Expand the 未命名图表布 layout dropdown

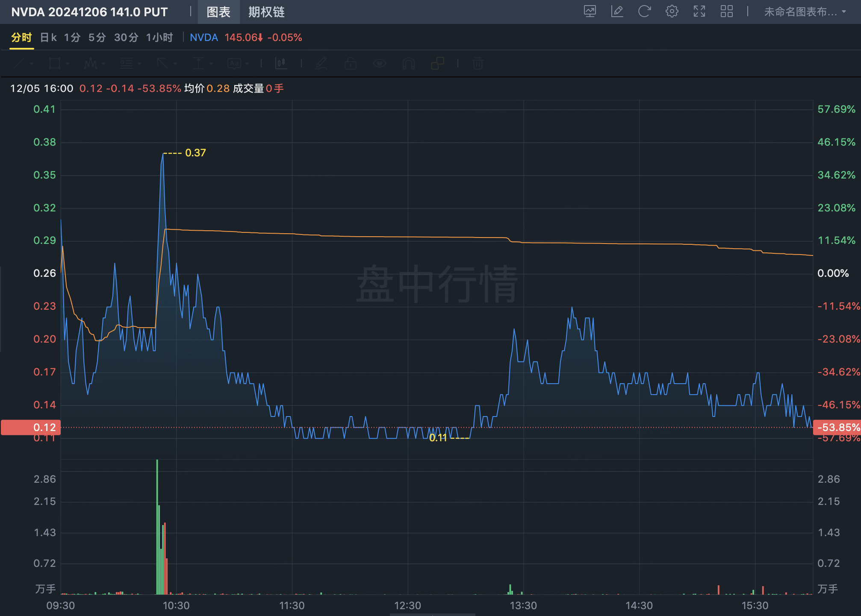click(805, 12)
